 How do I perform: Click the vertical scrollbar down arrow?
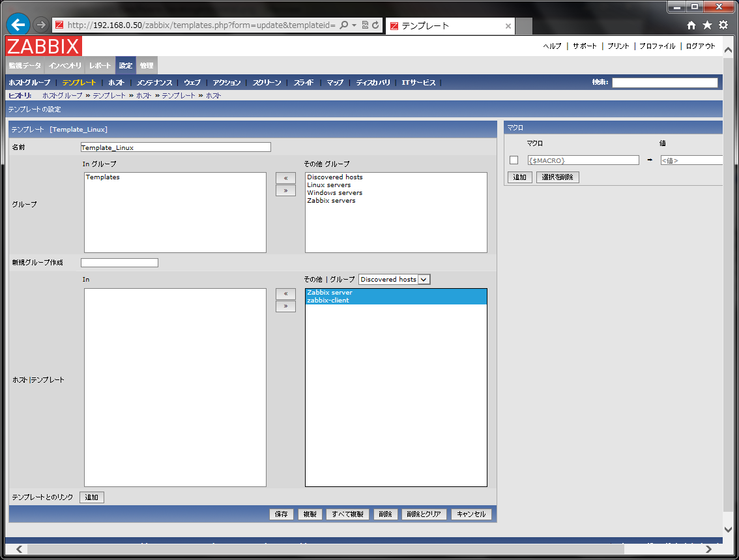(x=728, y=529)
